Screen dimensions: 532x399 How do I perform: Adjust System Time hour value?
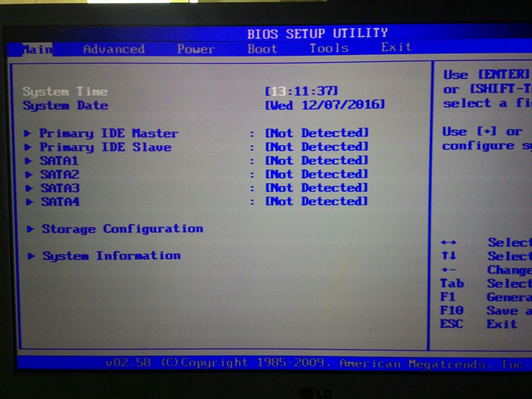[264, 91]
